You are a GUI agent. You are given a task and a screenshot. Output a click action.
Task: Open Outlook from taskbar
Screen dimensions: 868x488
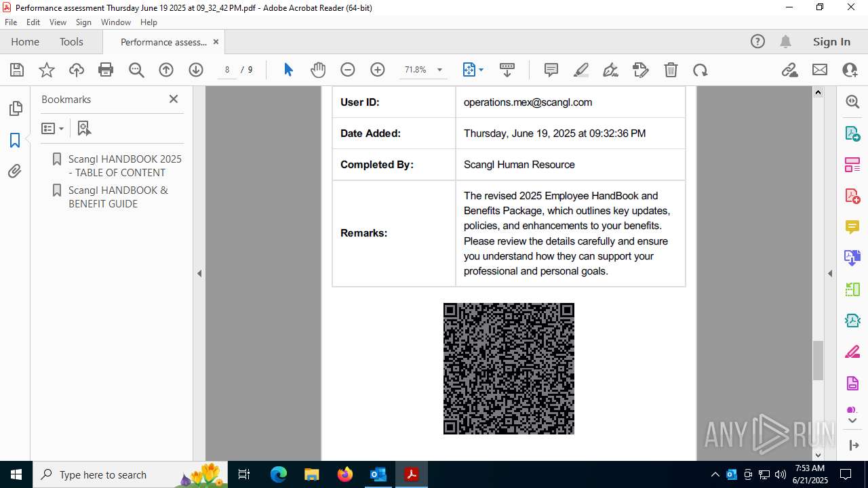point(378,474)
